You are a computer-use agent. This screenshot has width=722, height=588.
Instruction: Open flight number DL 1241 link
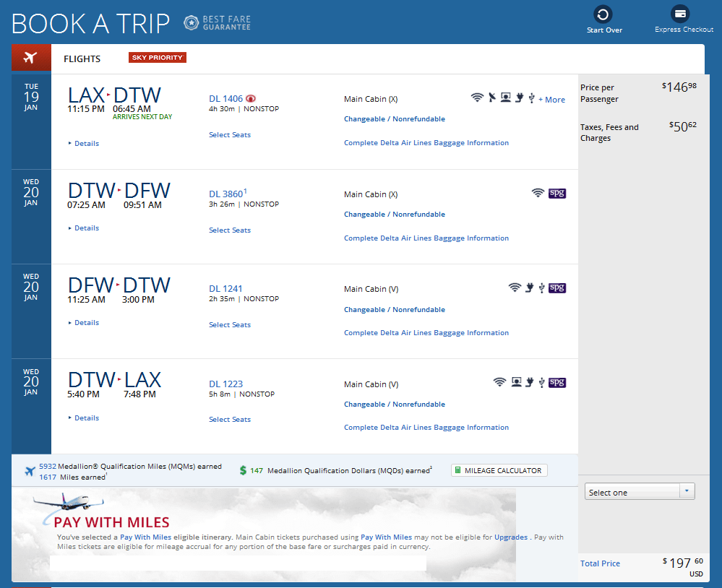pyautogui.click(x=225, y=289)
